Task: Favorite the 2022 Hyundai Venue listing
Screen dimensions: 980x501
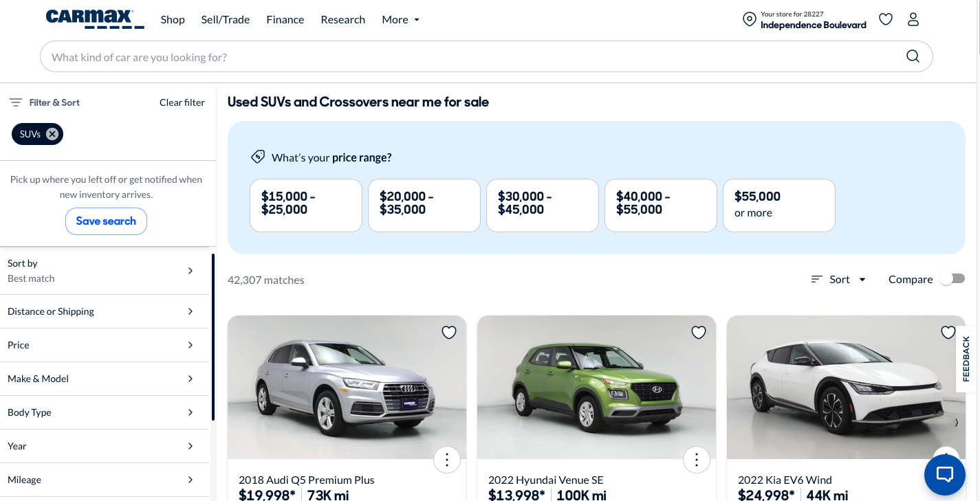Action: coord(699,333)
